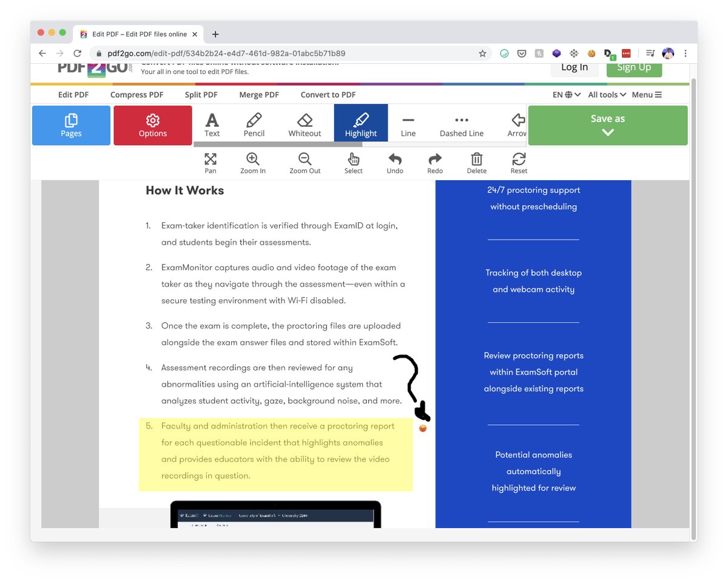The image size is (728, 582).
Task: Click the browser Forward arrow
Action: pyautogui.click(x=59, y=53)
